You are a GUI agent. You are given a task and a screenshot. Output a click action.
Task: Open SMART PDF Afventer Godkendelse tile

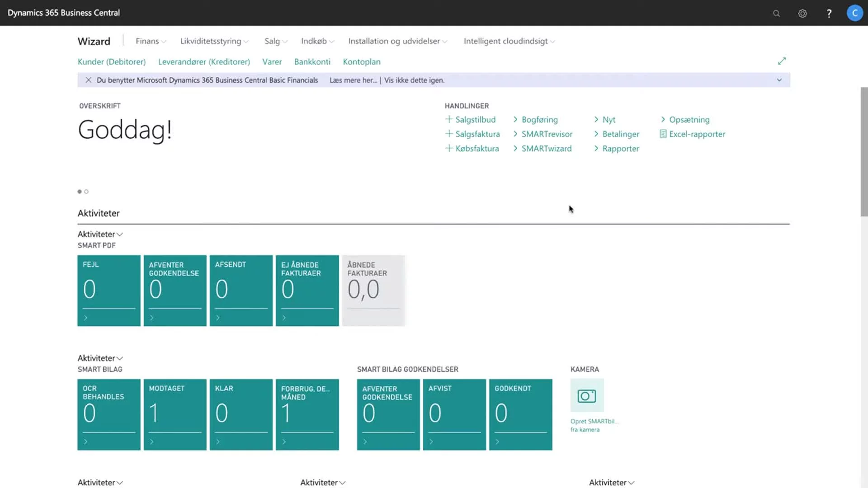click(175, 291)
